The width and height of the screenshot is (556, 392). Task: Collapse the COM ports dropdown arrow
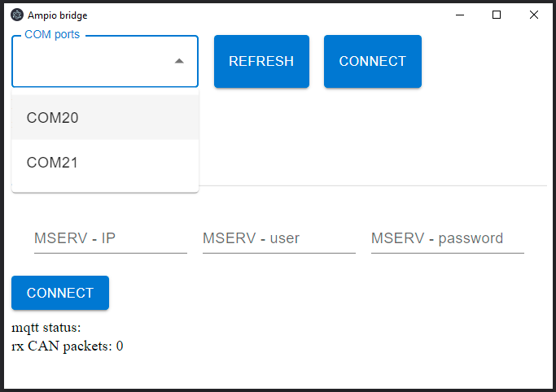(x=179, y=61)
